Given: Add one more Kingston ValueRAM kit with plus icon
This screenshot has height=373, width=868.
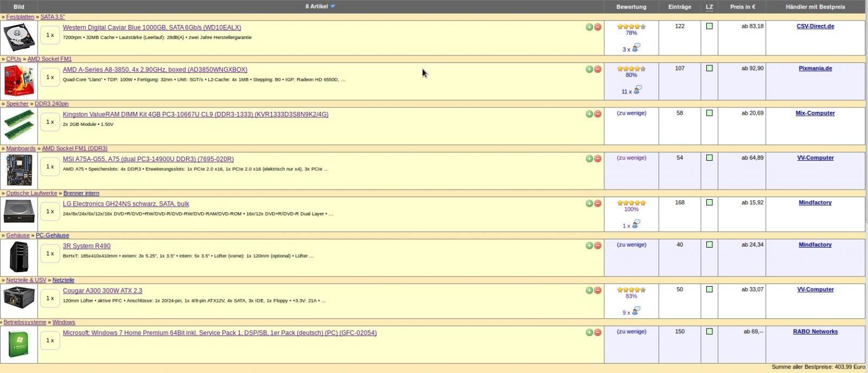Looking at the screenshot, I should [589, 114].
